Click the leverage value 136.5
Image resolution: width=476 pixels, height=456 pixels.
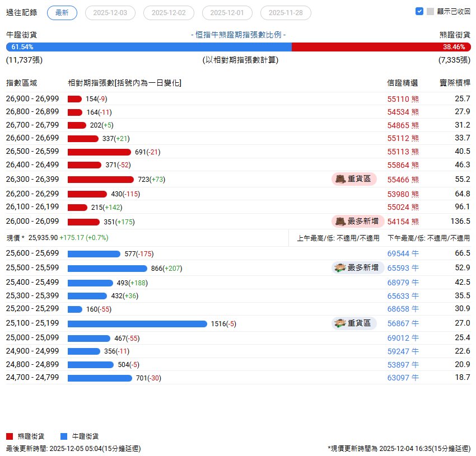coord(460,221)
